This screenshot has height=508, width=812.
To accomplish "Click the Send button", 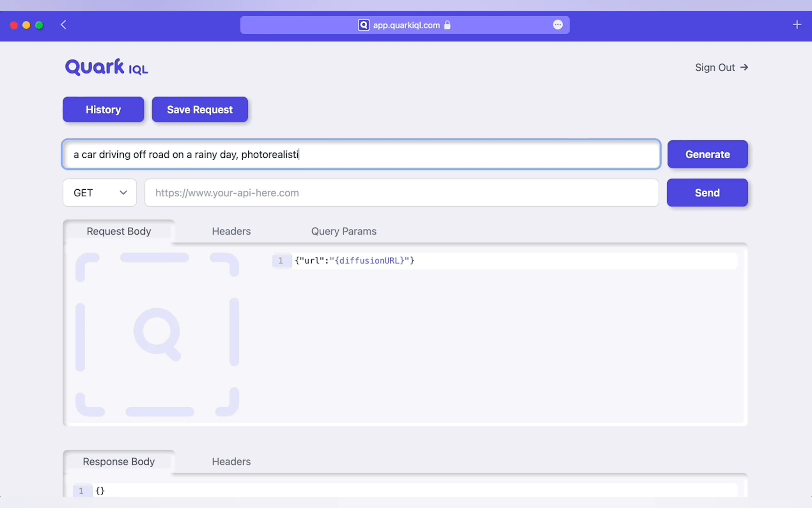I will pyautogui.click(x=707, y=193).
